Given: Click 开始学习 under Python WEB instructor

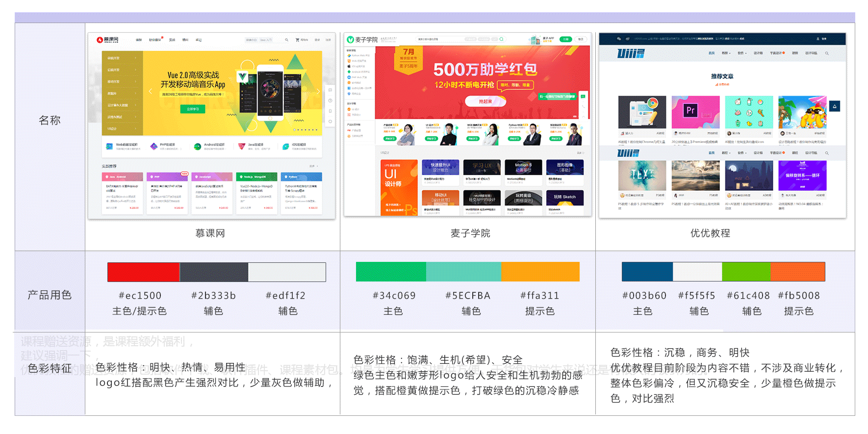Looking at the screenshot, I should (514, 139).
